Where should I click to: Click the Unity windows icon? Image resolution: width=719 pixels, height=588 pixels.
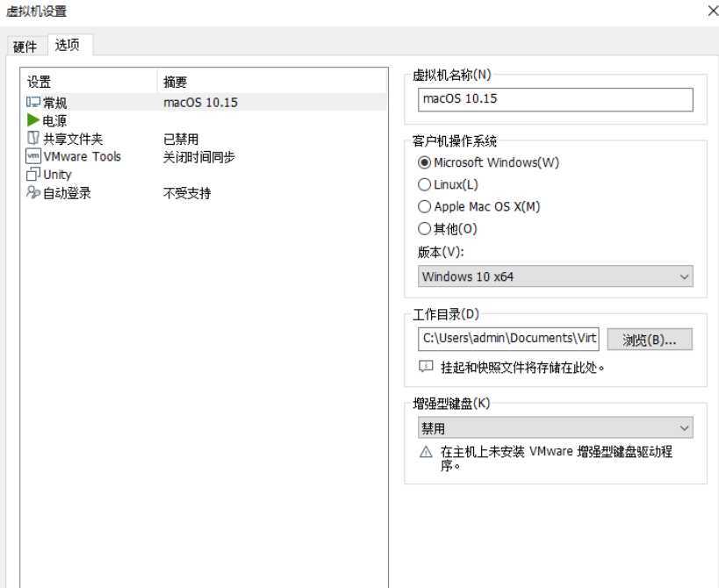click(x=33, y=174)
